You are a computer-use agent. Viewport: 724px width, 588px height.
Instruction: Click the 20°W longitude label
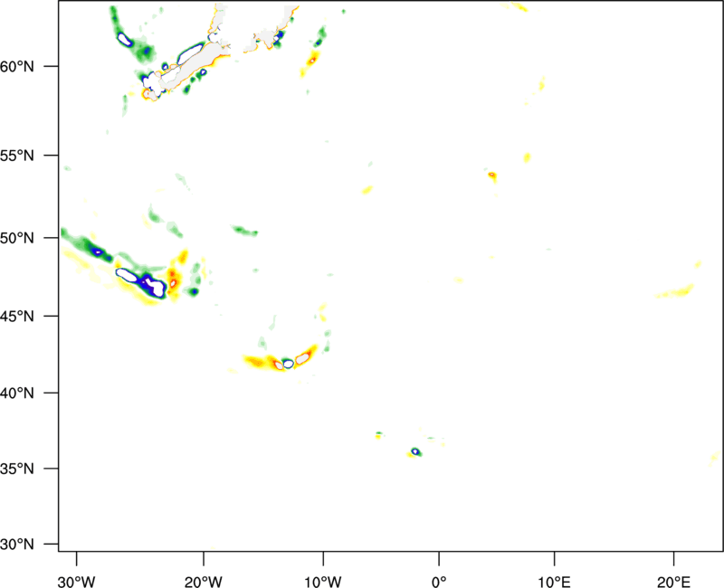pyautogui.click(x=203, y=582)
